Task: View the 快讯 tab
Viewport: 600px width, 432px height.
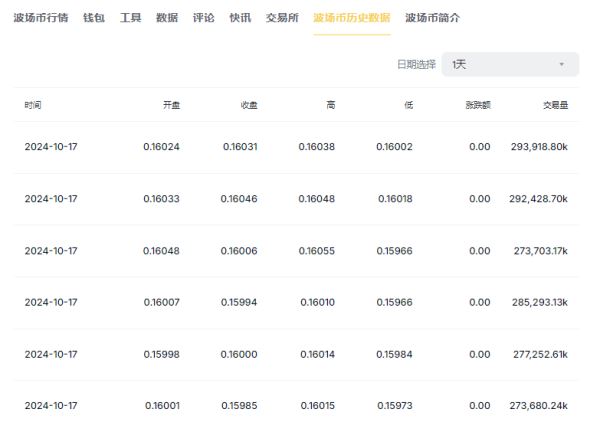Action: tap(240, 18)
